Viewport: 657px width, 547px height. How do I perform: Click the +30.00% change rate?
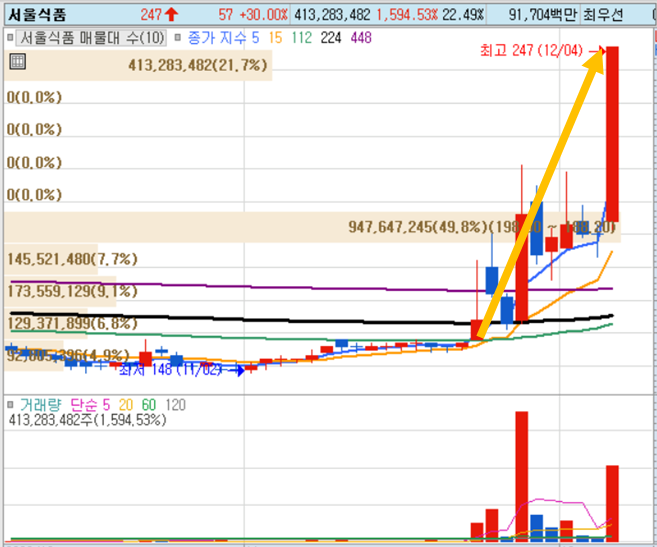pos(264,15)
